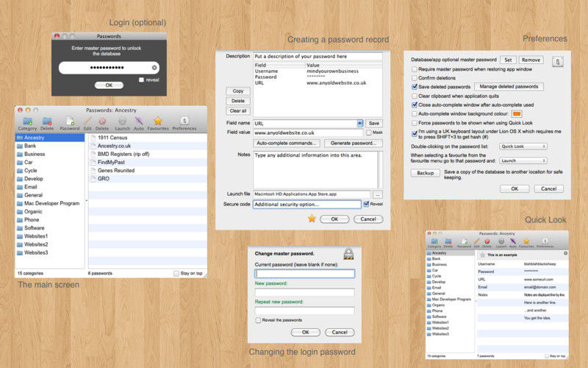Image resolution: width=588 pixels, height=368 pixels.
Task: Clear the master password field in Login window
Action: coord(154,68)
